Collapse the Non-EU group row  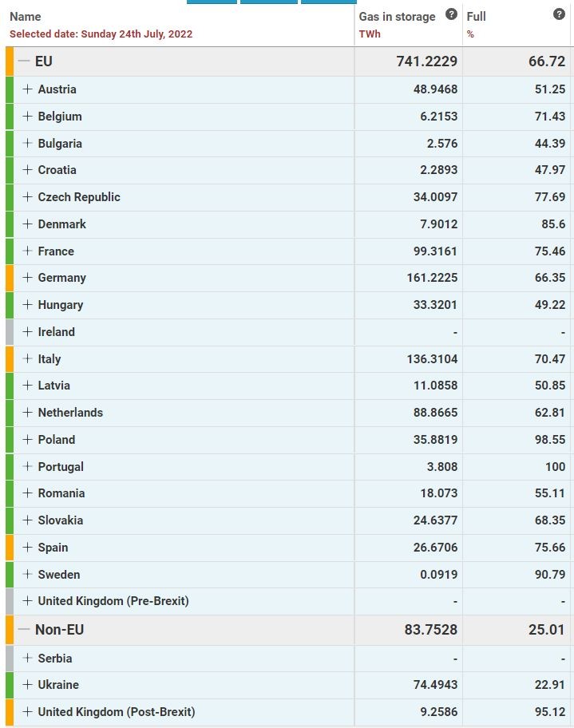tap(24, 630)
